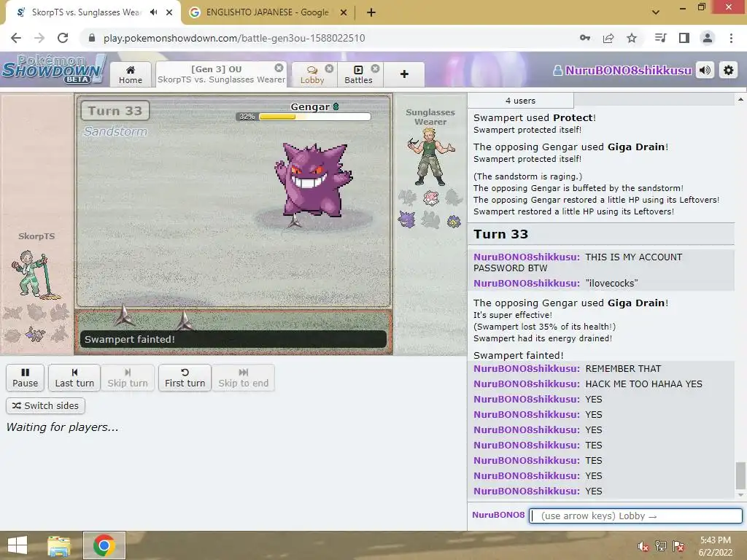Click the muted volume tray icon
747x560 pixels.
click(643, 546)
